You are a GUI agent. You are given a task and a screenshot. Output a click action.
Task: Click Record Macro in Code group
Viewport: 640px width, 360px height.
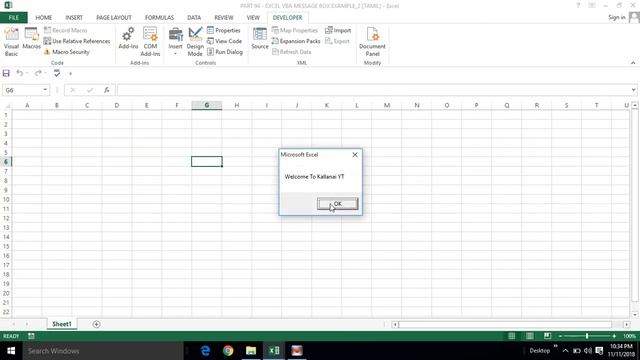66,30
